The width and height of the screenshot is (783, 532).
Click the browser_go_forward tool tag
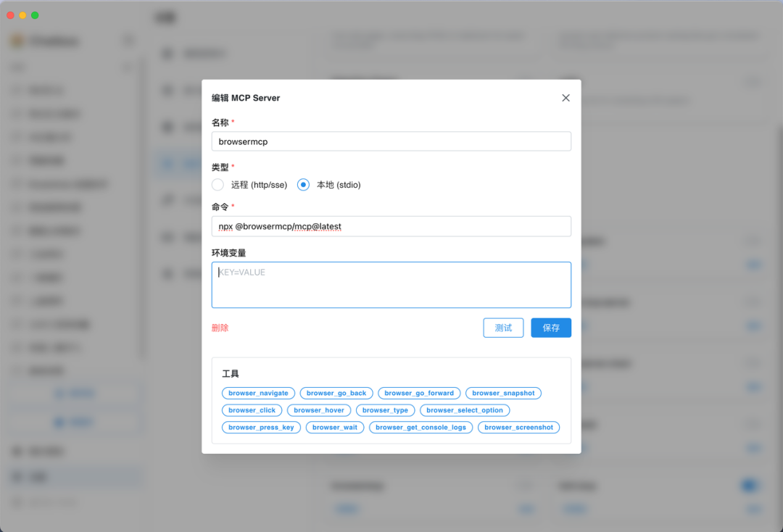(419, 394)
